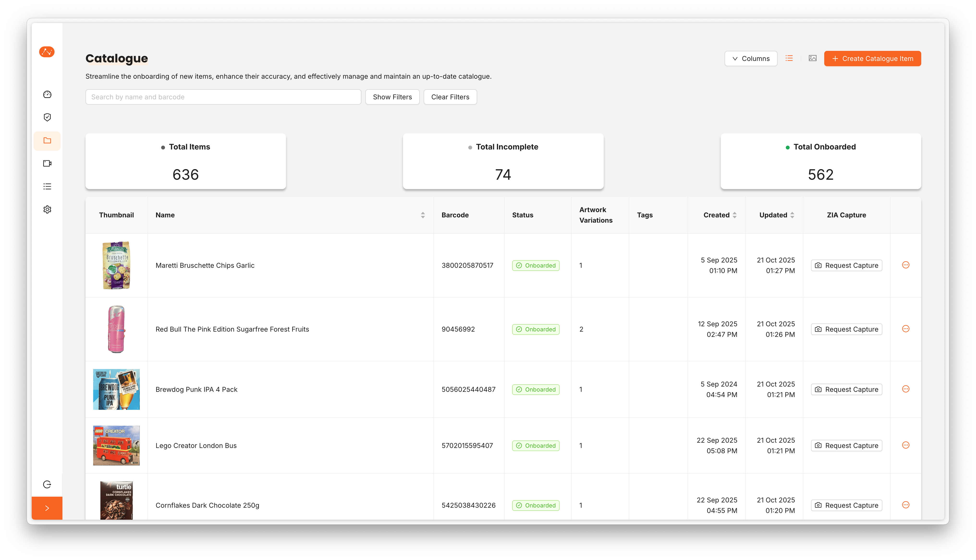Click the search by name and barcode field
The width and height of the screenshot is (976, 560).
(223, 97)
